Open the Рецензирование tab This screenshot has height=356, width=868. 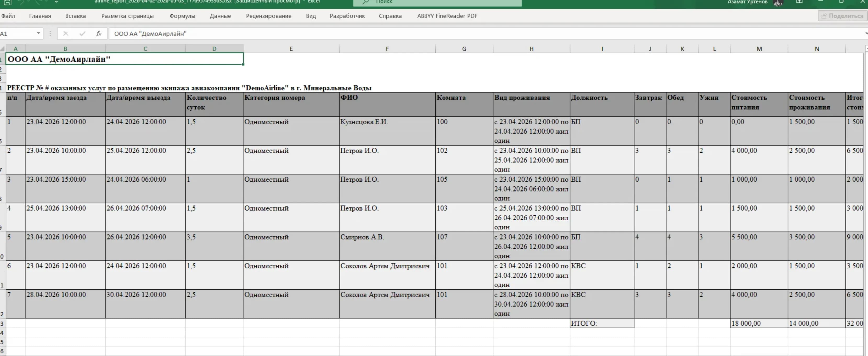click(x=269, y=16)
